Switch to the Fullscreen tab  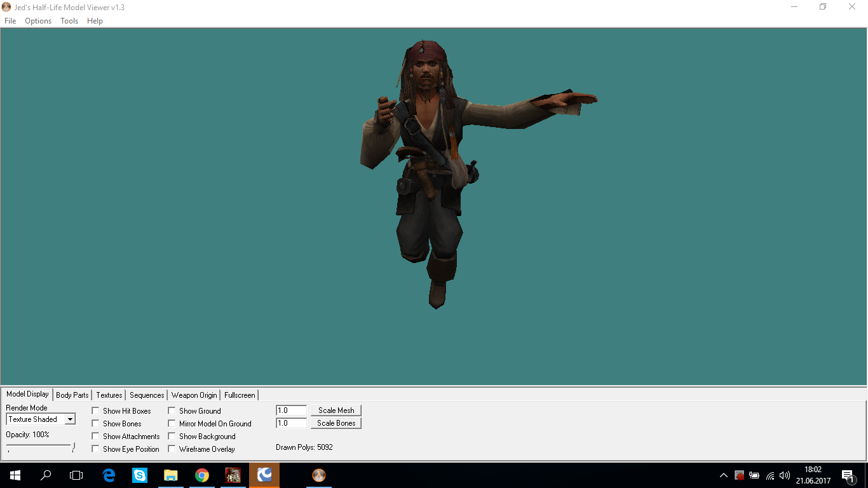point(240,395)
